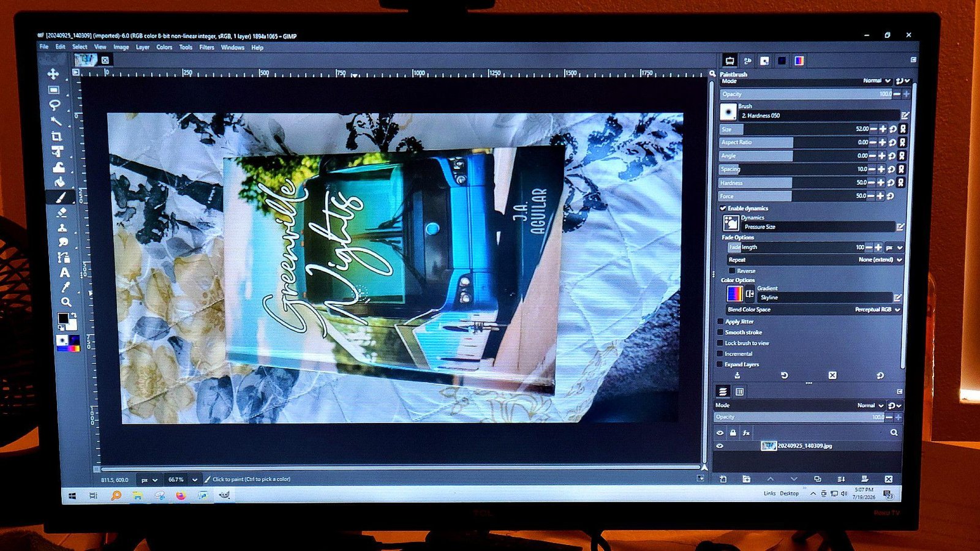Select the Crop tool

tap(56, 136)
